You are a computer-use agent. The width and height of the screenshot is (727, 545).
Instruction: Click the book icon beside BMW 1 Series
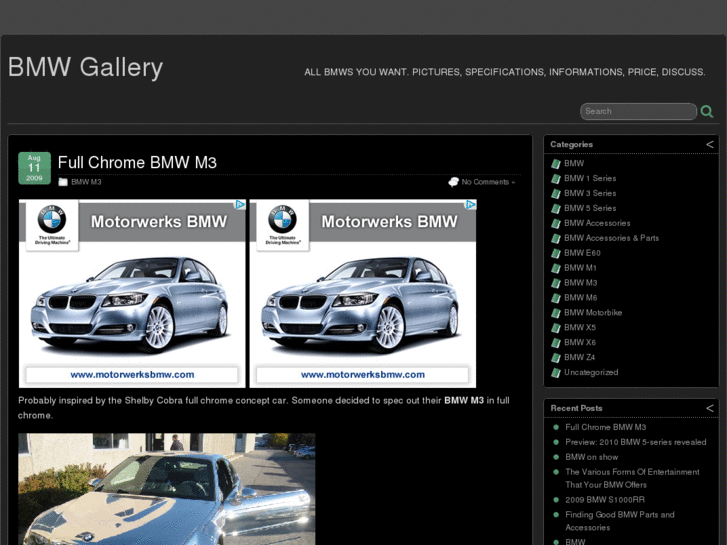pyautogui.click(x=556, y=179)
